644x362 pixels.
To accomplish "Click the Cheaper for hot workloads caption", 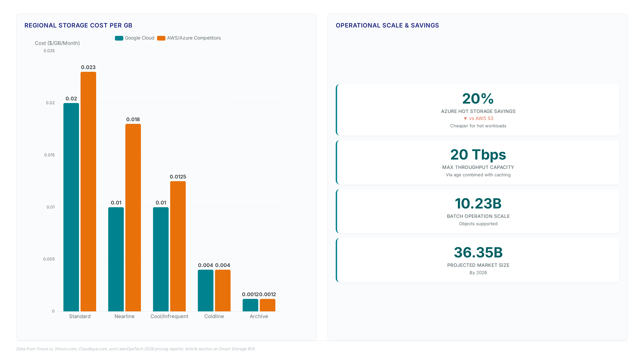I will click(478, 126).
